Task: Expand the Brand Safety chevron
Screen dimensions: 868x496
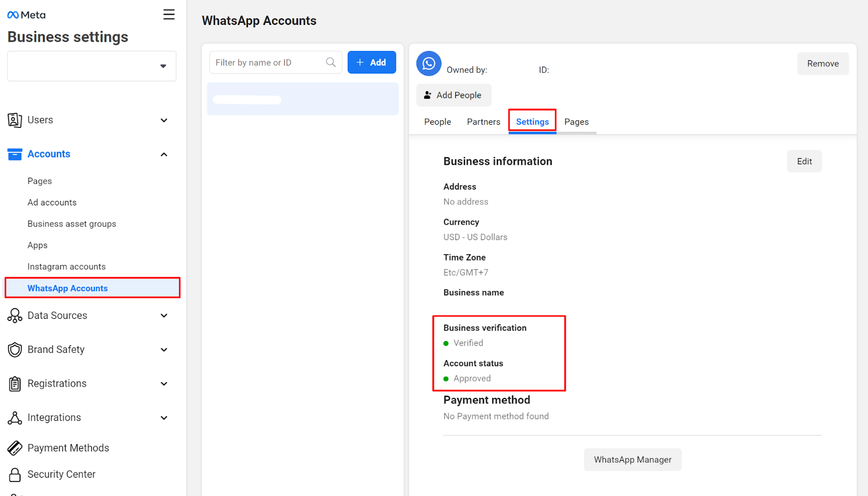Action: point(164,350)
